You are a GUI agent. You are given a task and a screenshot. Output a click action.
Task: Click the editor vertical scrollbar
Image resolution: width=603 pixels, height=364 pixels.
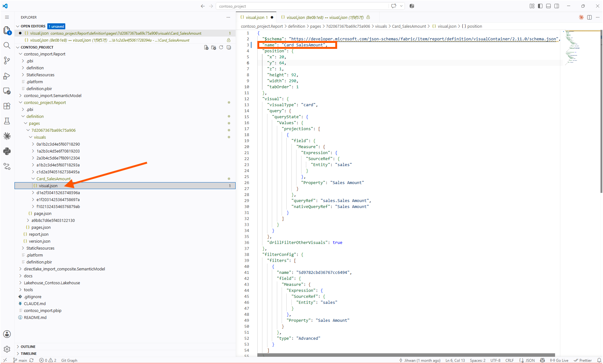[x=601, y=112]
